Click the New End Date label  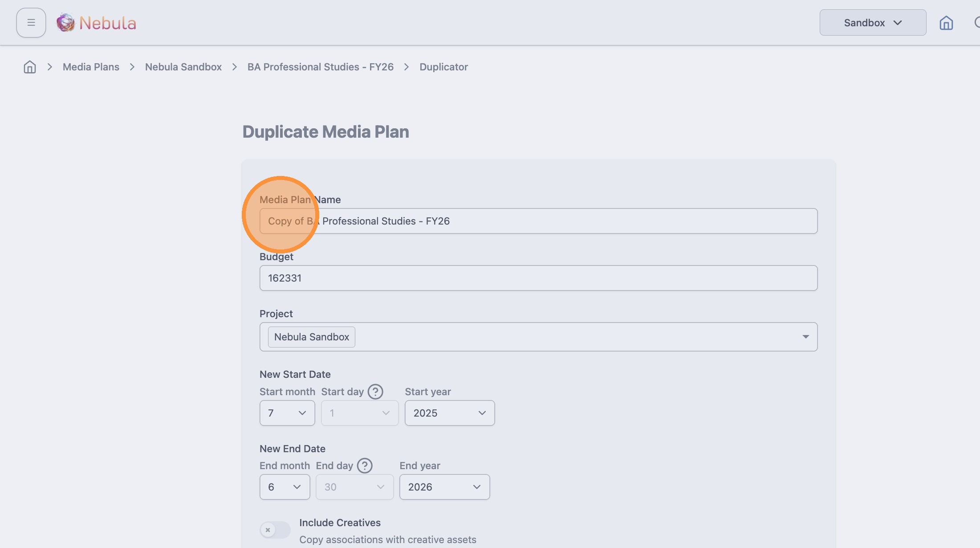point(292,449)
